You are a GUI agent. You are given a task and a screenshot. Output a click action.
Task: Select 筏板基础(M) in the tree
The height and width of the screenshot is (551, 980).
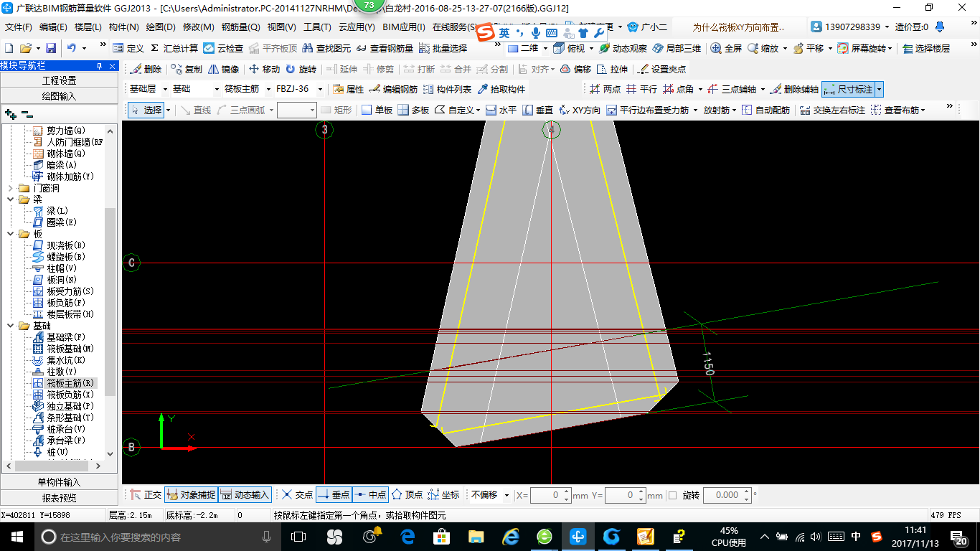coord(64,349)
